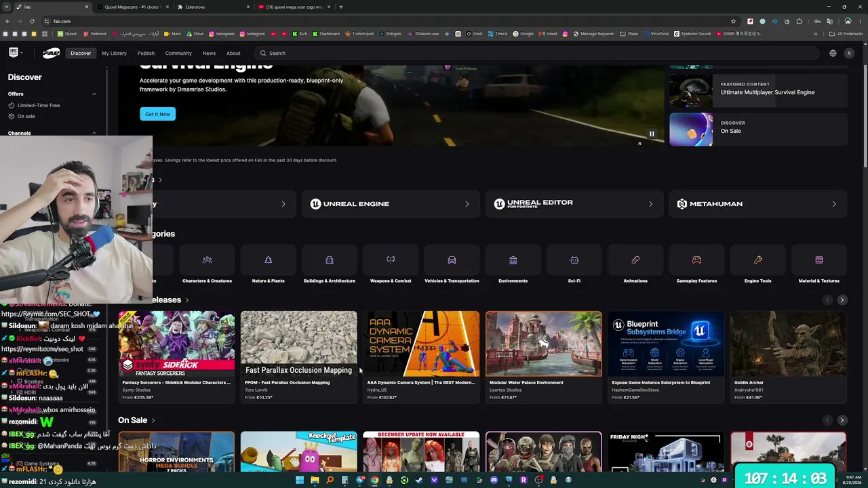The image size is (868, 488).
Task: Open Google Chrome from the taskbar
Action: [x=374, y=480]
